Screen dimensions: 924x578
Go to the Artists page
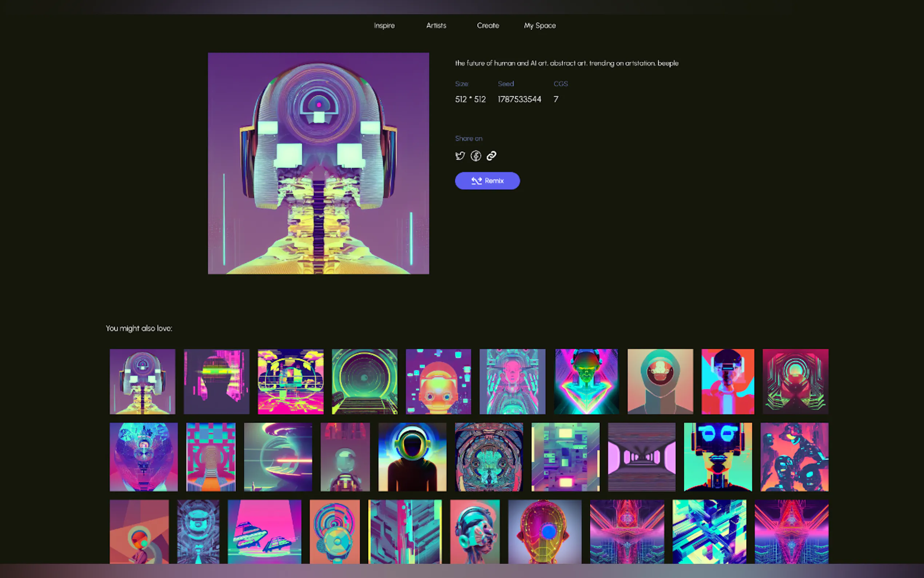click(436, 25)
